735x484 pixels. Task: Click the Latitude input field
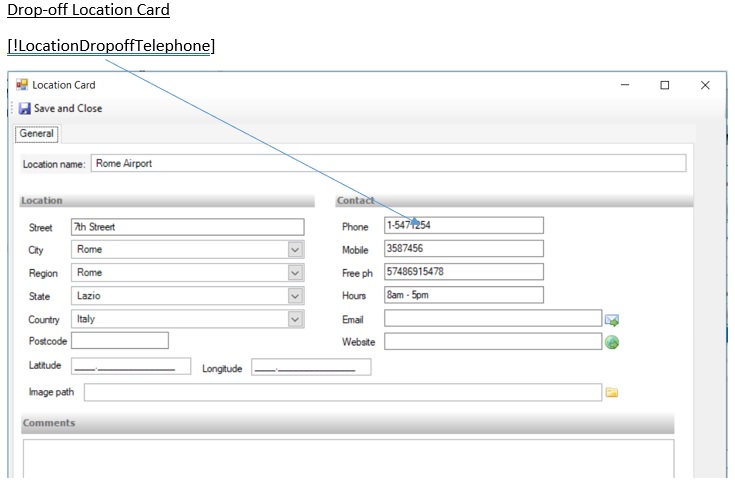[x=131, y=367]
